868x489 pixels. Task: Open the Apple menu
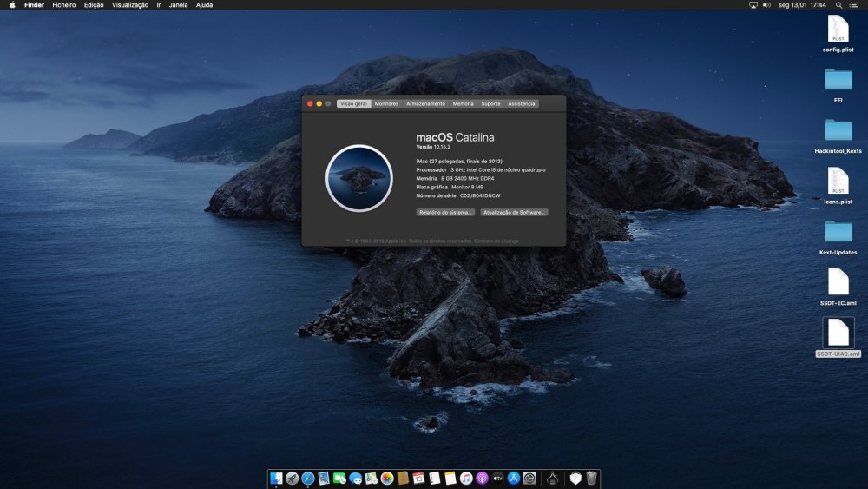point(11,5)
